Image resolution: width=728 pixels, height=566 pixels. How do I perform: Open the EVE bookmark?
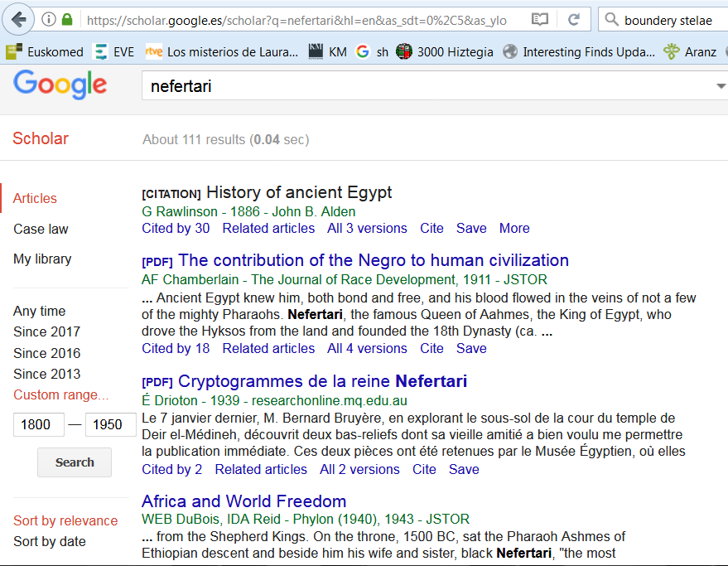113,51
